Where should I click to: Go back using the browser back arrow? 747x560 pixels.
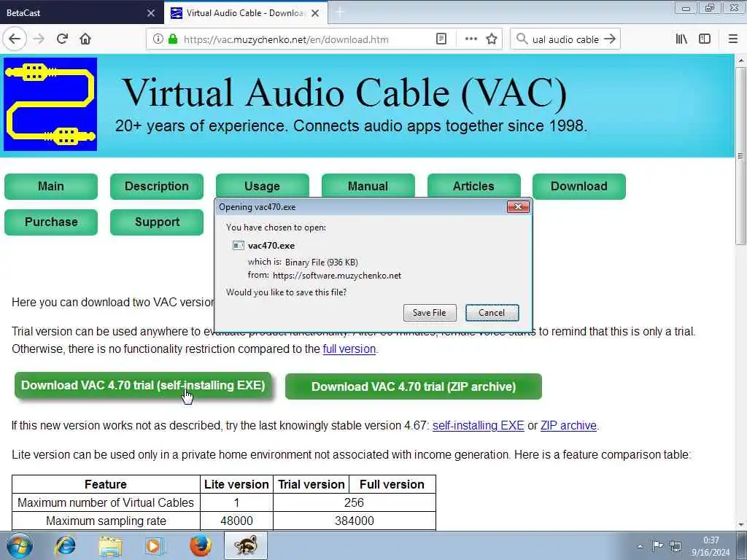pyautogui.click(x=15, y=39)
